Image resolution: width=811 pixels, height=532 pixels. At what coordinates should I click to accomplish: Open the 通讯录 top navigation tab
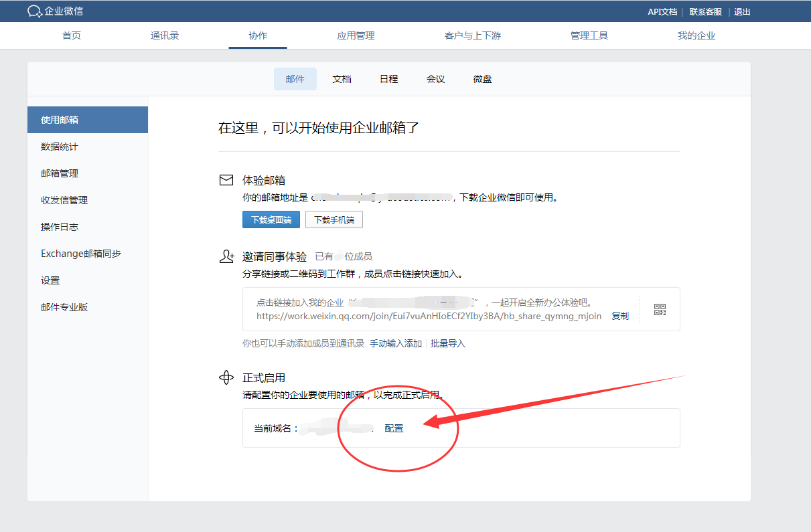coord(165,35)
